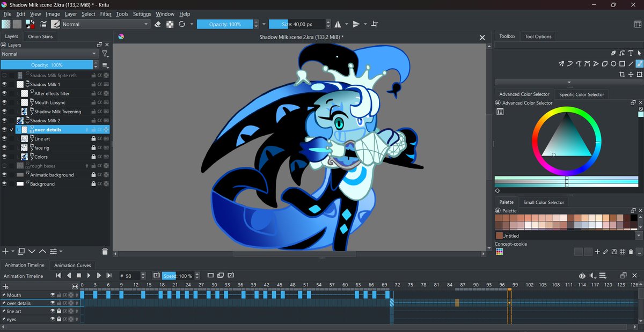
Task: Select the Text tool in the Toolbox
Action: 631,53
